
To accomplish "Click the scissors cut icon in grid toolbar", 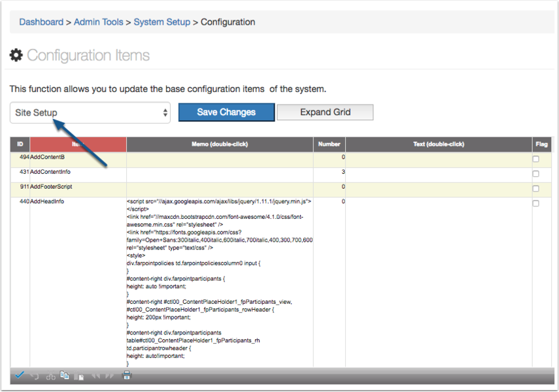I will click(x=50, y=376).
